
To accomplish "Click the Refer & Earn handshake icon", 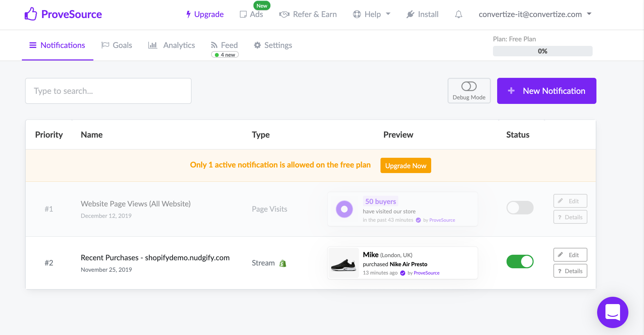I will 284,14.
